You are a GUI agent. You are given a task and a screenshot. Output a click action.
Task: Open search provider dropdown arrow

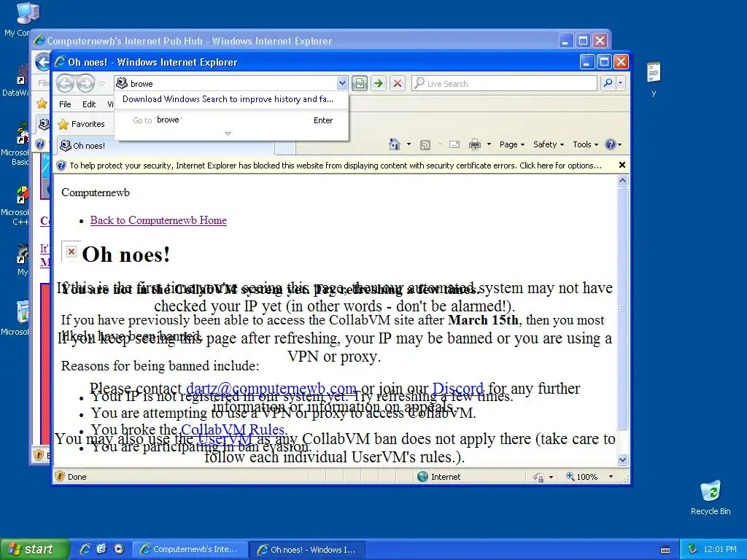tap(620, 83)
